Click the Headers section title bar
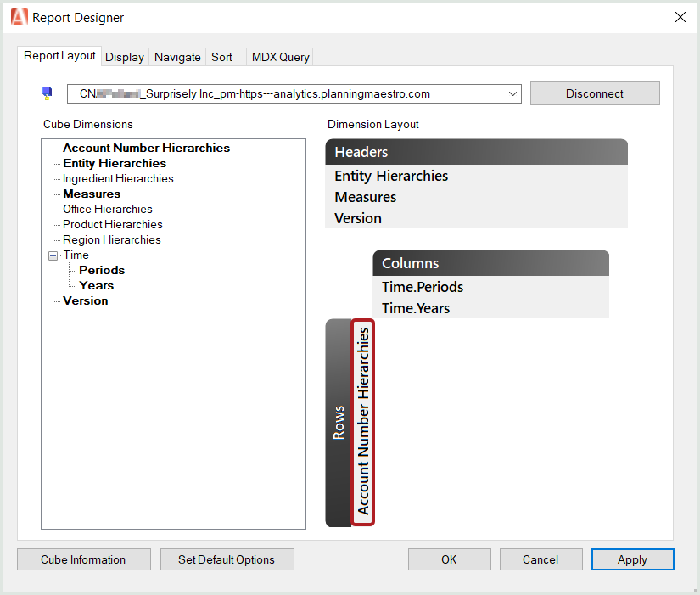Viewport: 700px width, 595px height. pos(476,152)
